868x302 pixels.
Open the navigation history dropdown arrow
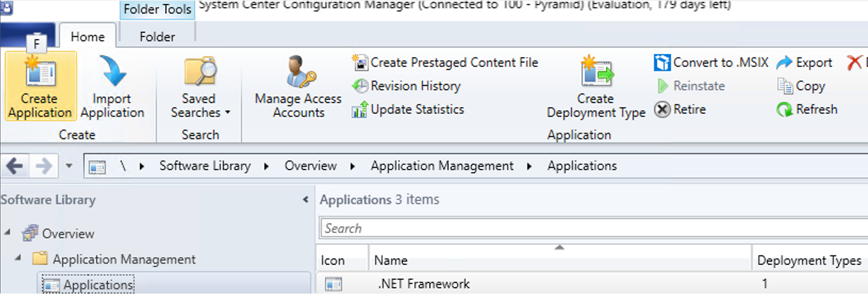[x=69, y=166]
